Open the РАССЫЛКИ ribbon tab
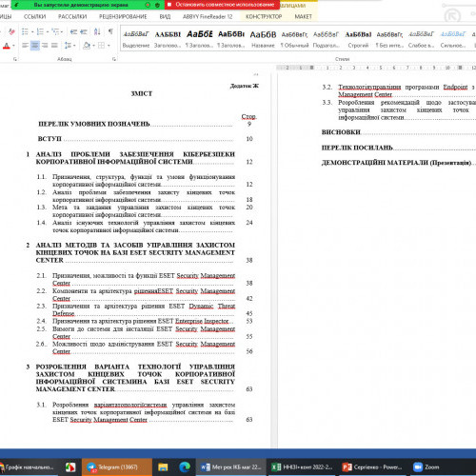This screenshot has width=476, height=476. (72, 16)
